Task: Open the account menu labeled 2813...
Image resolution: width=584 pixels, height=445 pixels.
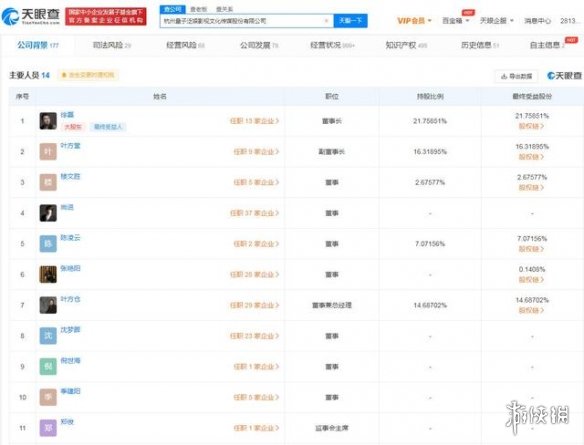Action: pyautogui.click(x=569, y=21)
